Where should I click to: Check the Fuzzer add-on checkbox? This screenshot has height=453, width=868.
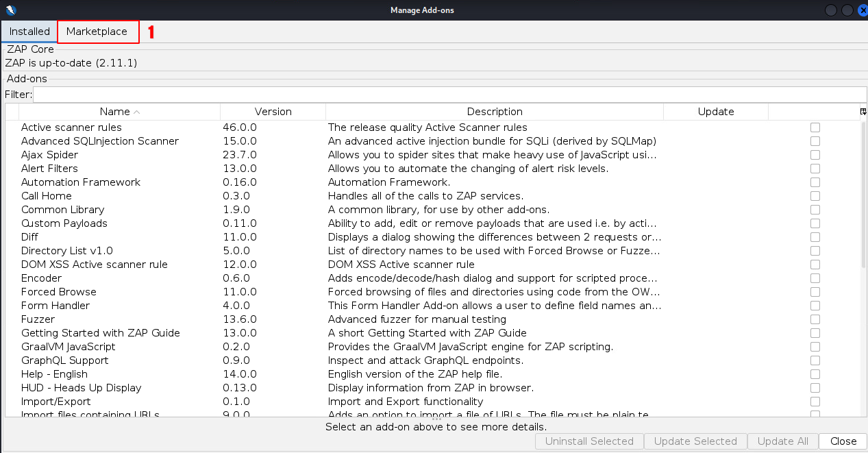click(815, 319)
